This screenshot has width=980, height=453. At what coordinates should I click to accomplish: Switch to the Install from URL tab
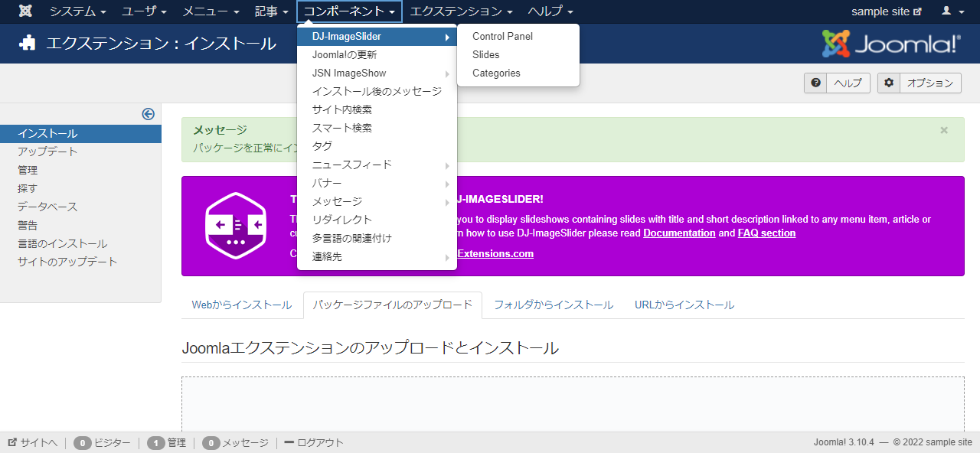(x=684, y=305)
